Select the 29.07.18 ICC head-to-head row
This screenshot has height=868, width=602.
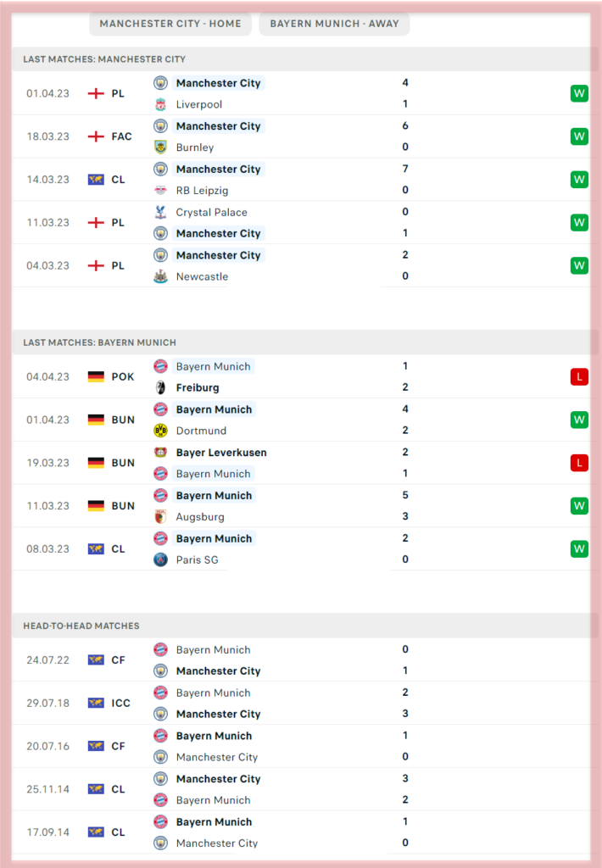(301, 703)
